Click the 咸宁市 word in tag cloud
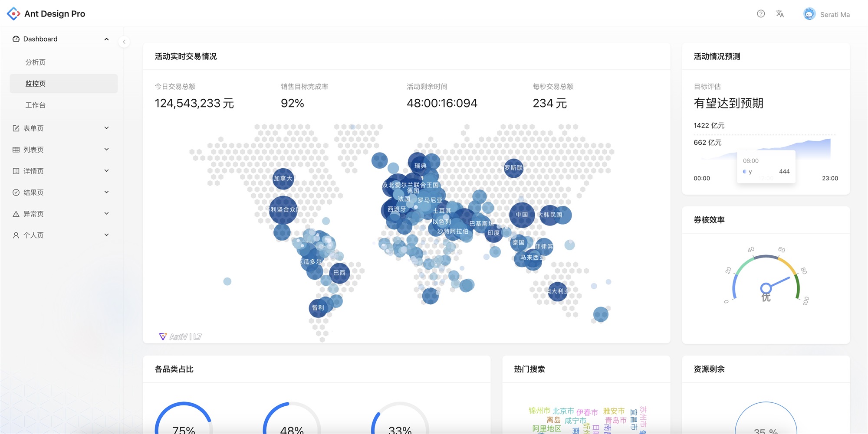This screenshot has width=868, height=434. pyautogui.click(x=575, y=421)
